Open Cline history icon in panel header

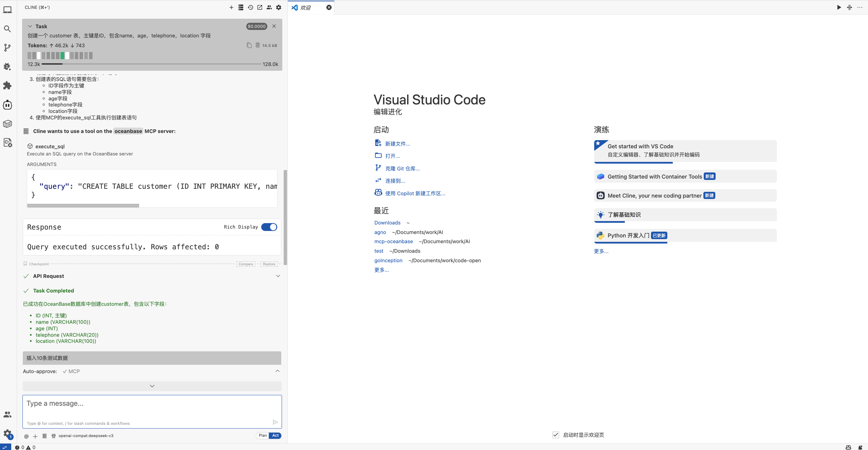pyautogui.click(x=250, y=7)
